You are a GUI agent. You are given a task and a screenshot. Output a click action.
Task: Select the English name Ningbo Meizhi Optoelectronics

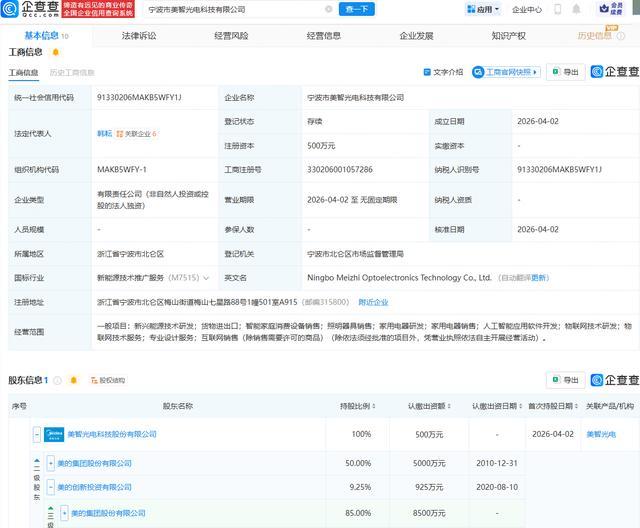[399, 278]
